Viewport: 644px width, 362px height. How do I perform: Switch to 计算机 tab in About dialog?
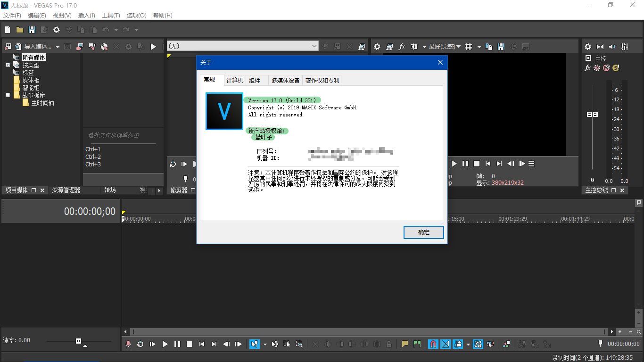[234, 81]
